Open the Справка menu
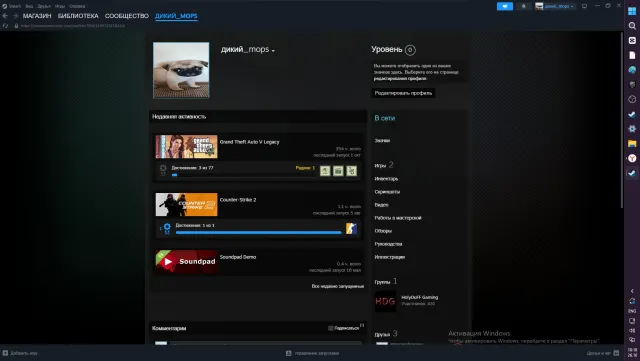 coord(77,6)
